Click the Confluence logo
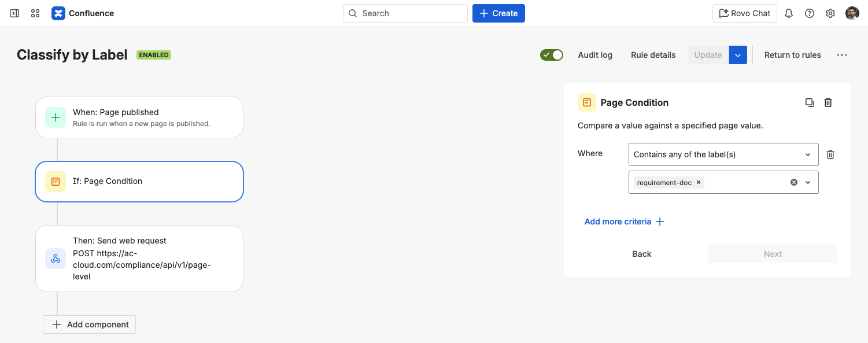The height and width of the screenshot is (343, 868). [58, 13]
